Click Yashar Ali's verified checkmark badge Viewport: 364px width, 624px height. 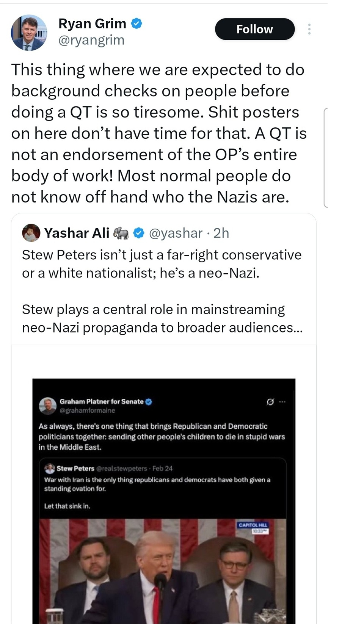point(139,233)
